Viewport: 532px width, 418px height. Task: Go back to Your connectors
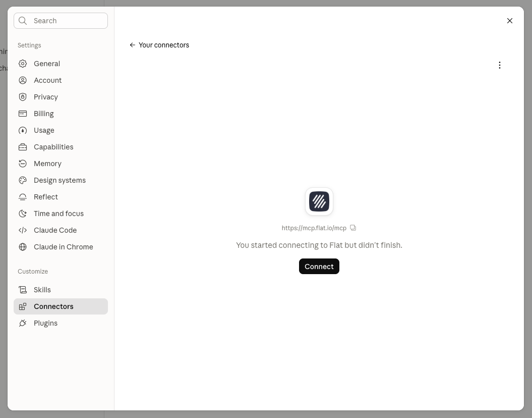159,45
